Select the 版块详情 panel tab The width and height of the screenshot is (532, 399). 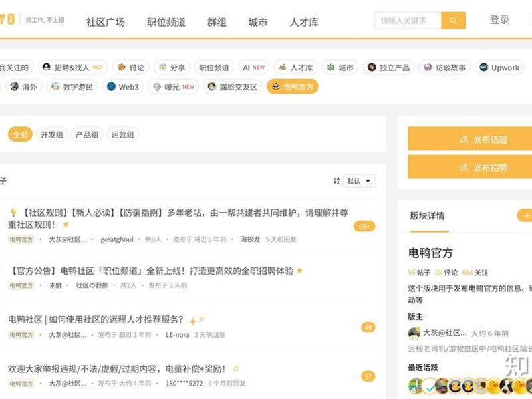[x=427, y=215]
